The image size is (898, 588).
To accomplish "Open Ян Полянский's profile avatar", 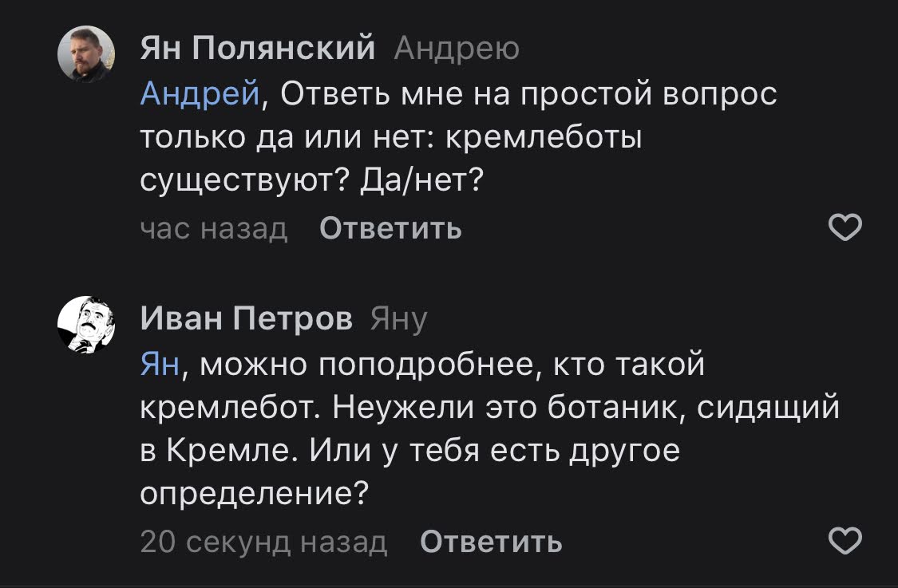I will click(86, 53).
